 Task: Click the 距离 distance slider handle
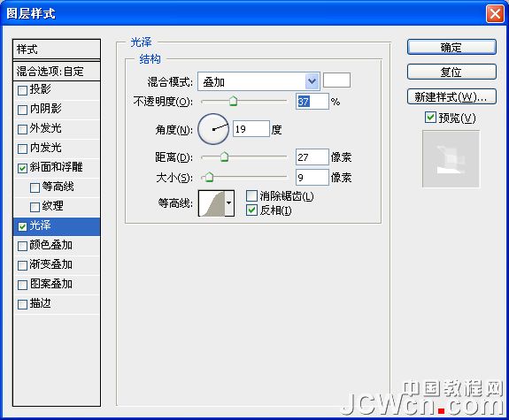(x=224, y=157)
